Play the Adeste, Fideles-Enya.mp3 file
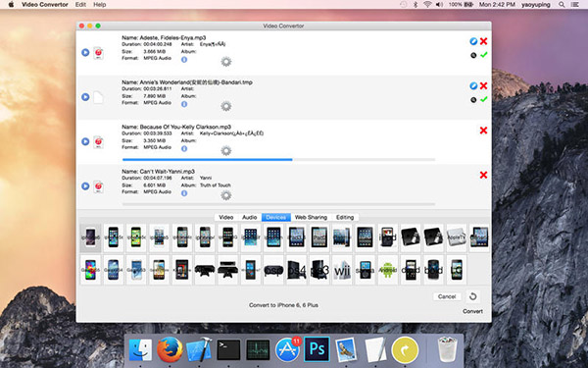Image resolution: width=588 pixels, height=368 pixels. 85,52
